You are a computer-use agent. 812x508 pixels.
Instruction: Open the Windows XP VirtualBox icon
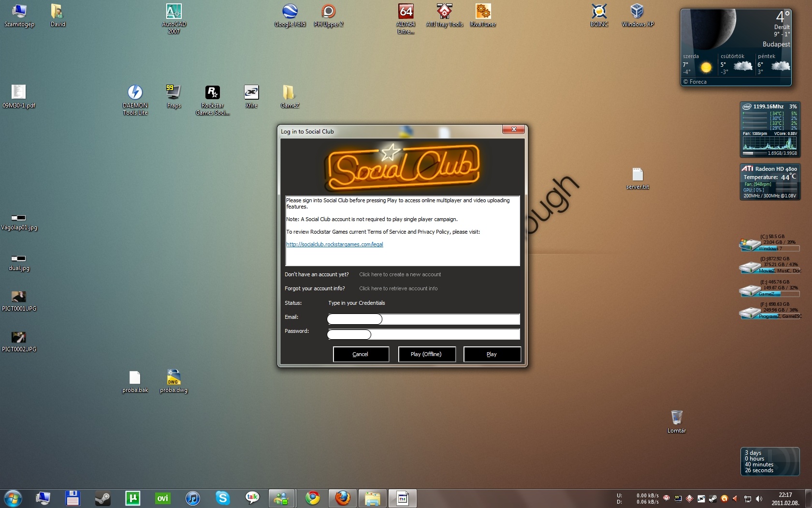coord(638,15)
